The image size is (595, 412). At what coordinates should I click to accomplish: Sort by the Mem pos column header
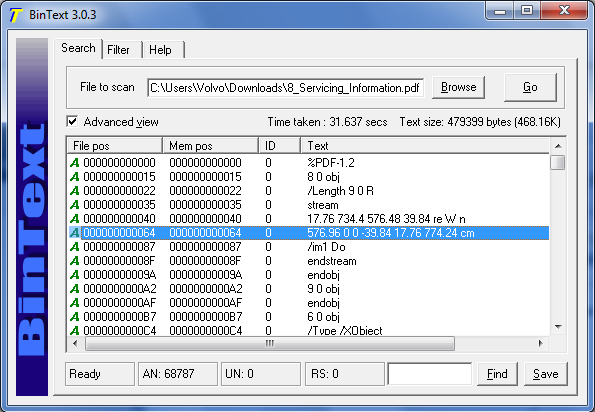[x=211, y=146]
